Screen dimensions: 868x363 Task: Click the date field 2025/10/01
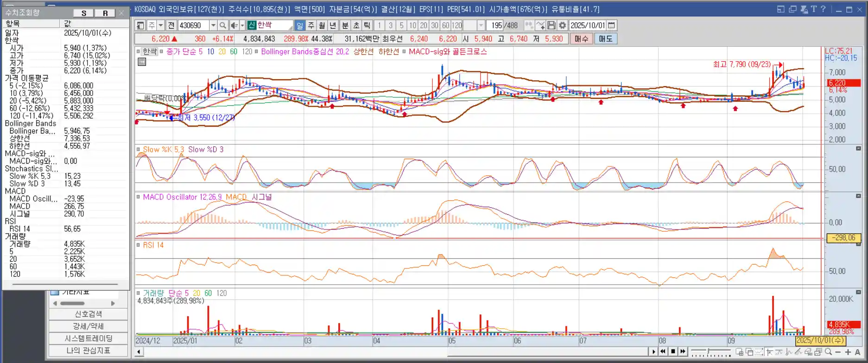click(x=588, y=25)
